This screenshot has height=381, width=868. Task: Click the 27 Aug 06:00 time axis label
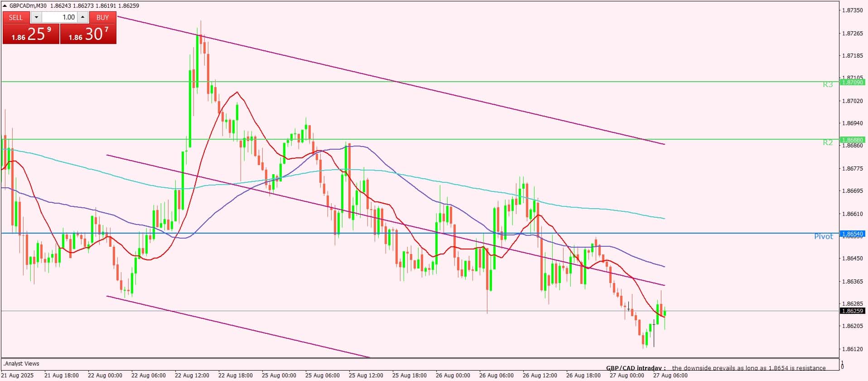670,375
